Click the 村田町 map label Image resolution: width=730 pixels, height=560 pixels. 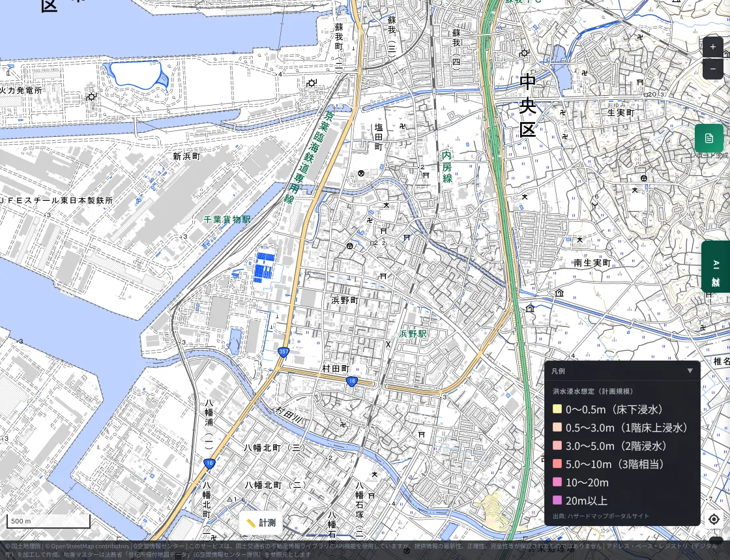click(x=336, y=369)
